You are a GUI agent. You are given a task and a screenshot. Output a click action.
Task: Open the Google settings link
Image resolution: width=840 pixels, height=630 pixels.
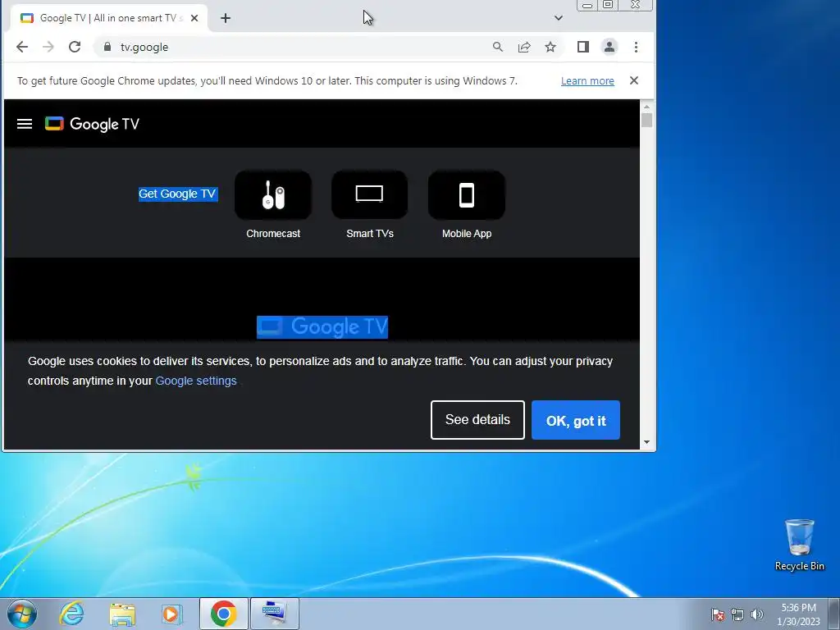(196, 381)
